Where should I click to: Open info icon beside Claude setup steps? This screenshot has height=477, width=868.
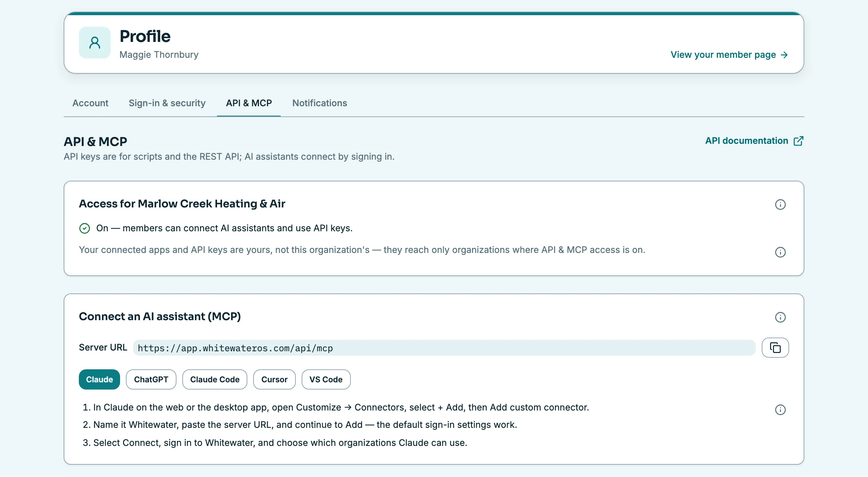[x=780, y=410]
